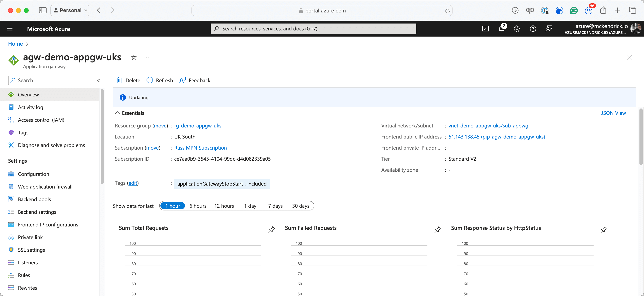
Task: Pin the Sum Total Requests chart
Action: (272, 230)
